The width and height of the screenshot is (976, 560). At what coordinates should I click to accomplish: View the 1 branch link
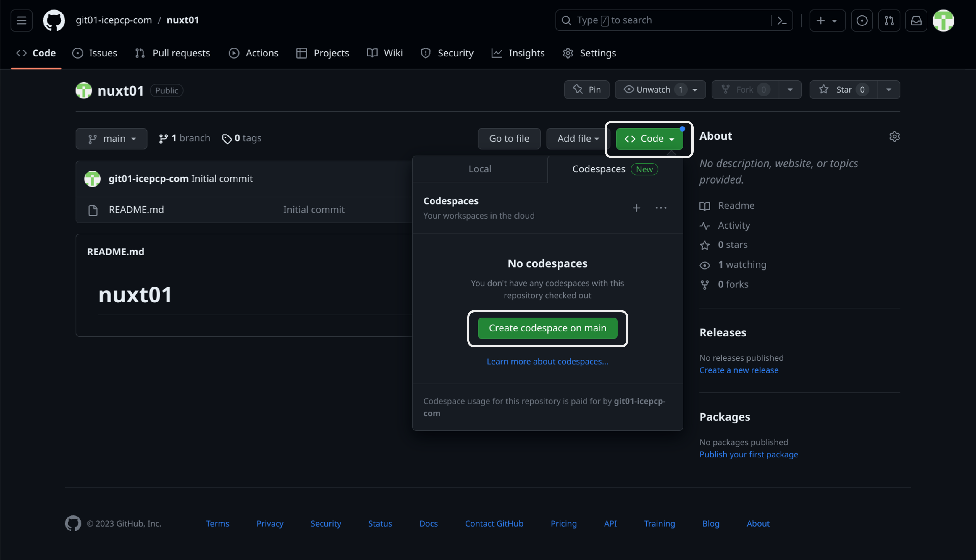185,138
